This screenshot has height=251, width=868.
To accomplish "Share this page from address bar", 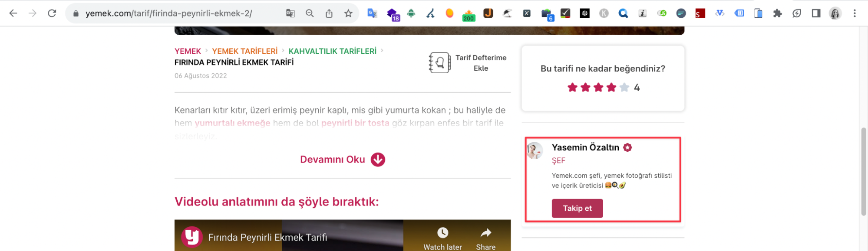I will point(329,13).
